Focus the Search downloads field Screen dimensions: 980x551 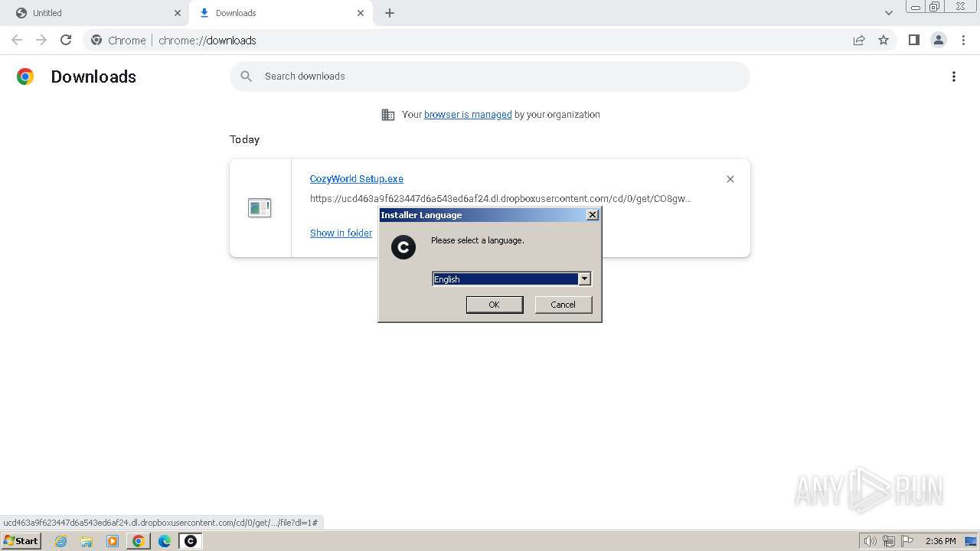(x=490, y=76)
